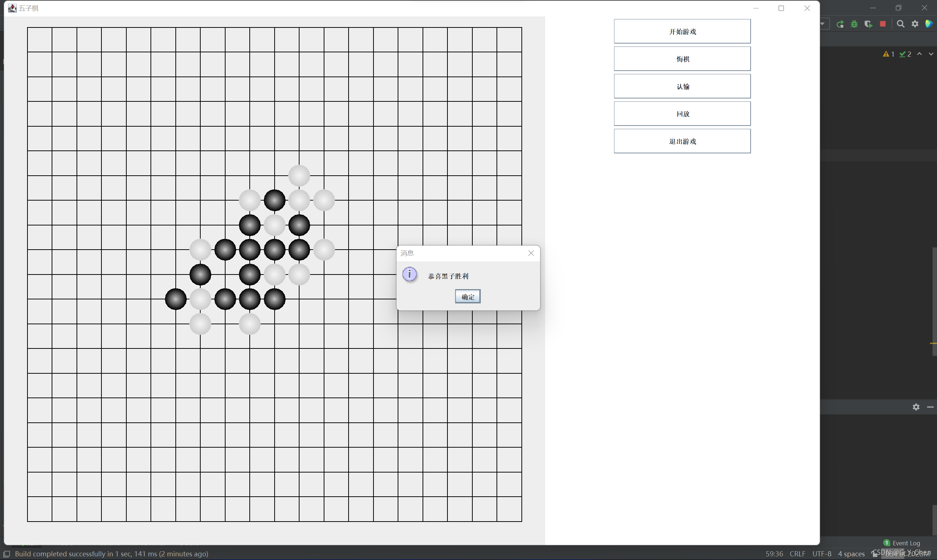This screenshot has width=937, height=560.
Task: Change the UTF-8 file encoding
Action: (x=822, y=553)
